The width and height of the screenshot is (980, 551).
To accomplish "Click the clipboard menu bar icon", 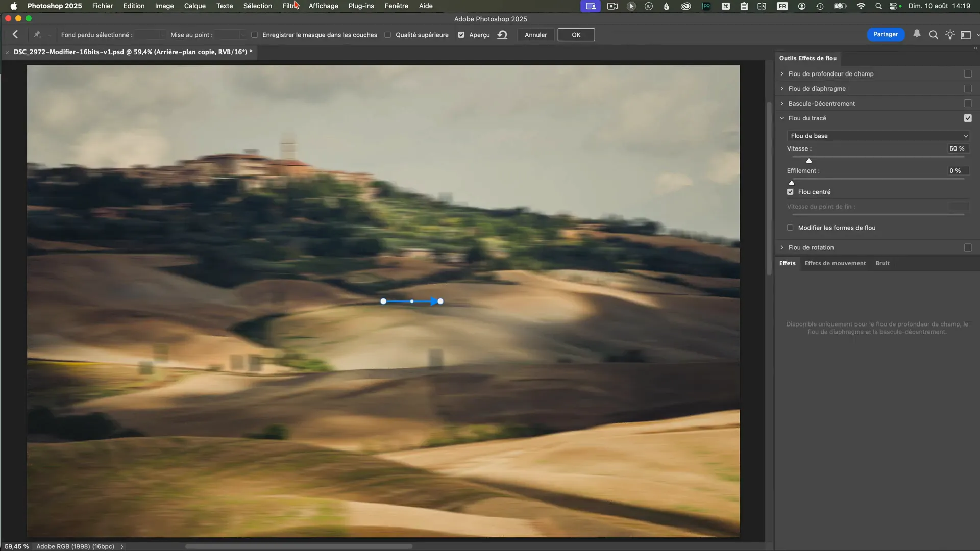I will [x=744, y=6].
